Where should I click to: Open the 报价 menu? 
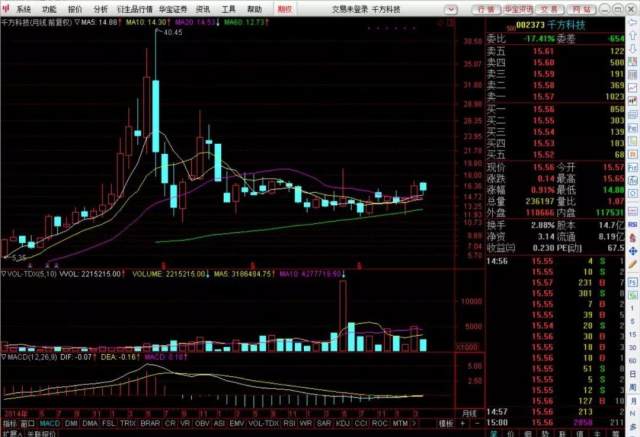75,9
